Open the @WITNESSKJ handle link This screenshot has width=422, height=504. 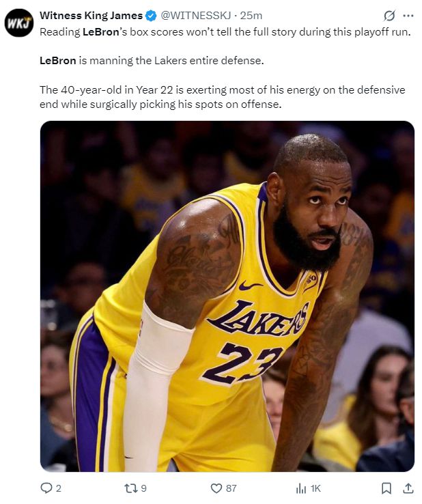pyautogui.click(x=195, y=16)
